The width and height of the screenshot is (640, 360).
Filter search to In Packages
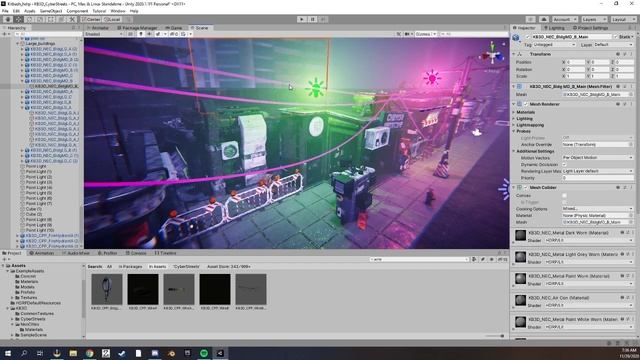[x=130, y=267]
